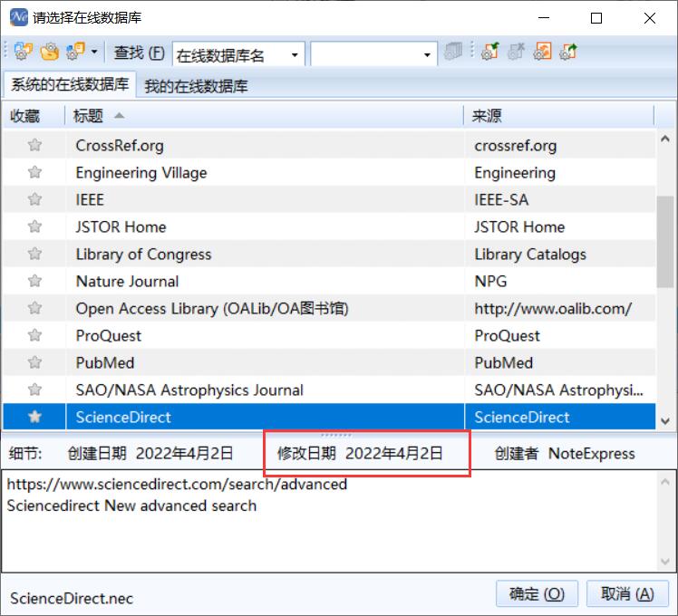The width and height of the screenshot is (678, 616).
Task: Sort by the 来源 column header
Action: click(558, 115)
